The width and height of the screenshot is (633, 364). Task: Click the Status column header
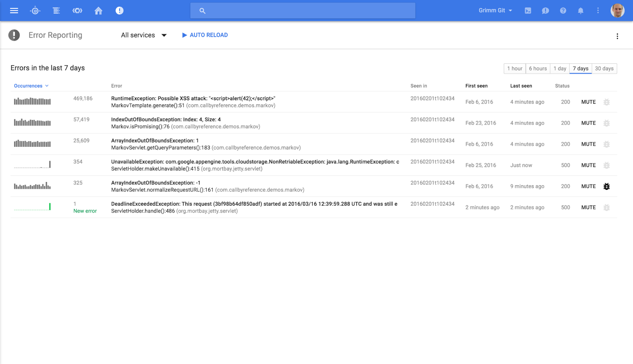pos(562,86)
